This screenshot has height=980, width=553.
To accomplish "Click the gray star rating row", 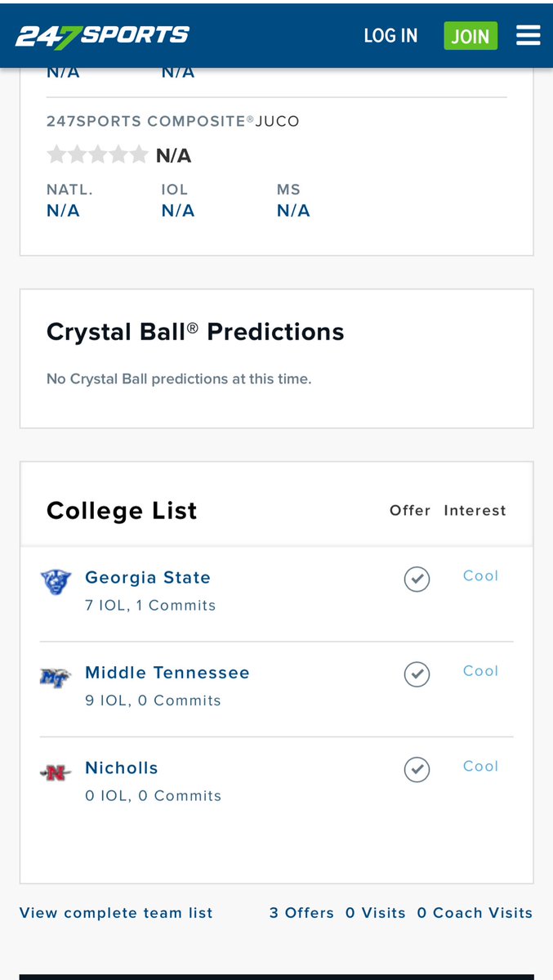I will pyautogui.click(x=97, y=154).
